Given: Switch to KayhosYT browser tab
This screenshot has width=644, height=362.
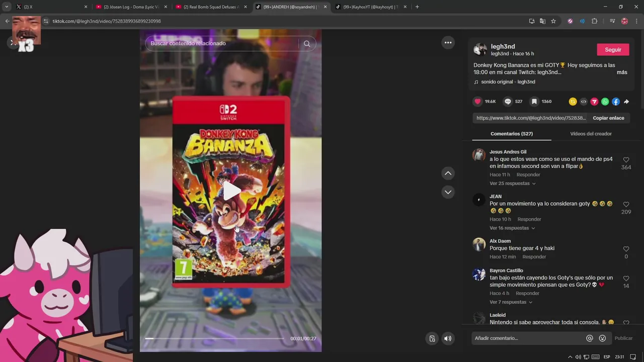Looking at the screenshot, I should pyautogui.click(x=371, y=7).
